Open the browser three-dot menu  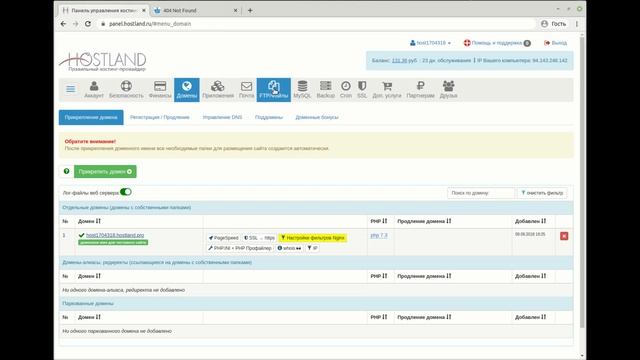[577, 24]
